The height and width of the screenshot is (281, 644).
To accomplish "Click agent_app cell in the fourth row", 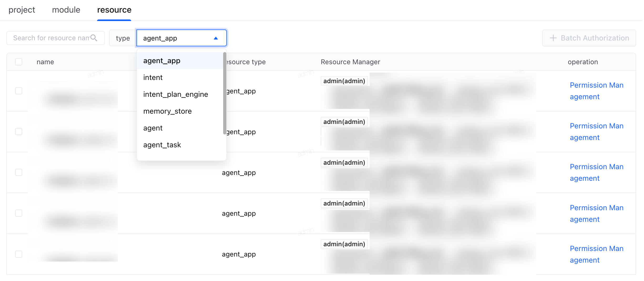I will [x=239, y=214].
